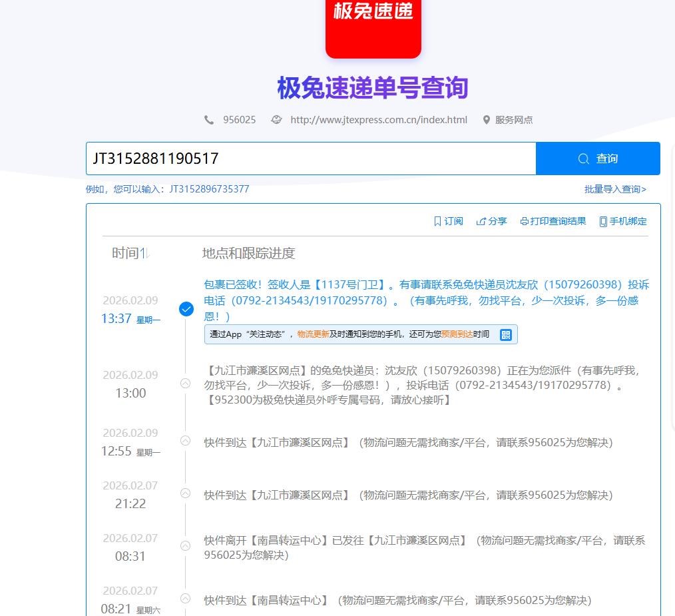Click the orange 物流更新 link
The image size is (675, 616).
313,334
